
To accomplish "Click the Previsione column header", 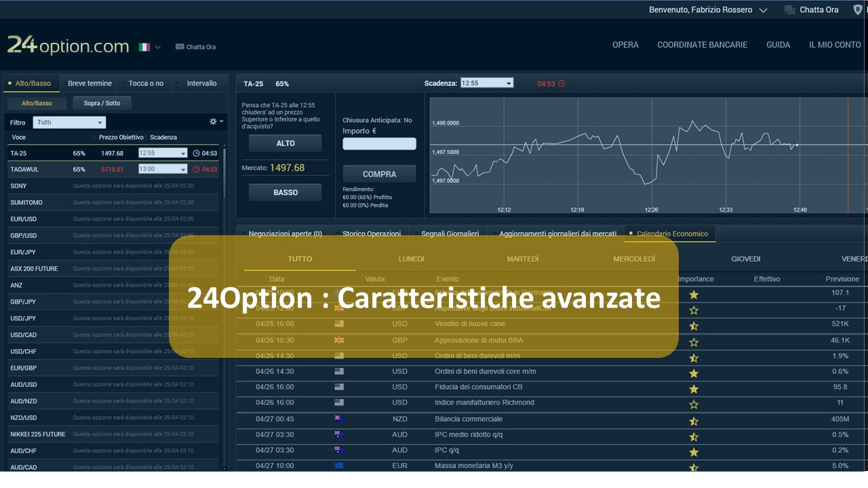I will tap(842, 279).
